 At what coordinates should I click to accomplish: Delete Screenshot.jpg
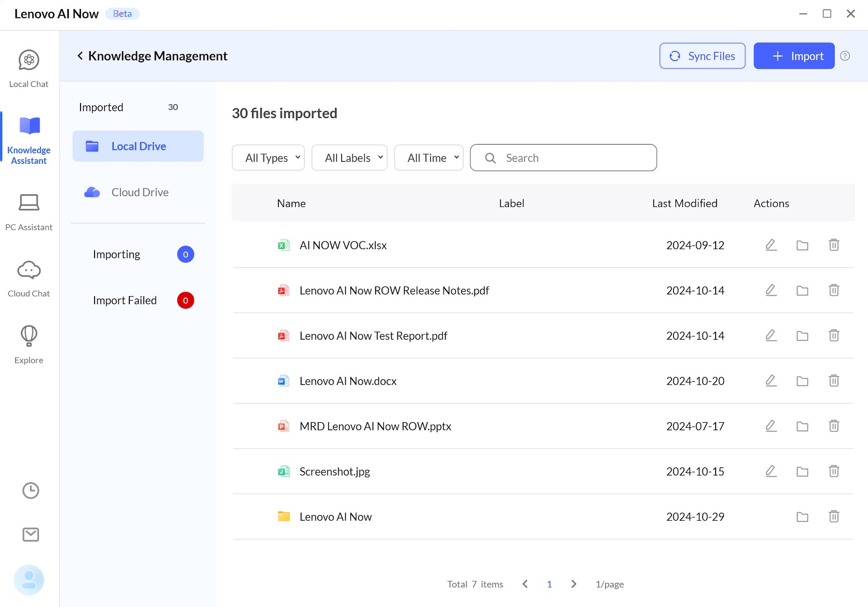pos(834,471)
